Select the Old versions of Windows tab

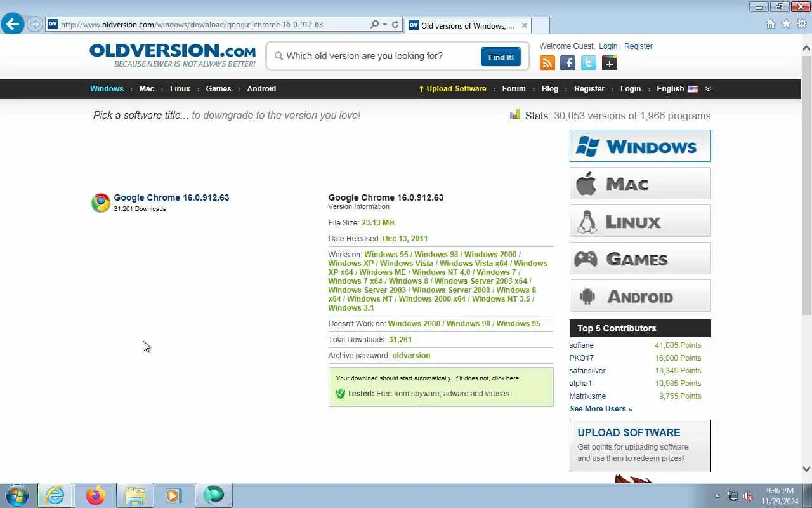pyautogui.click(x=468, y=25)
